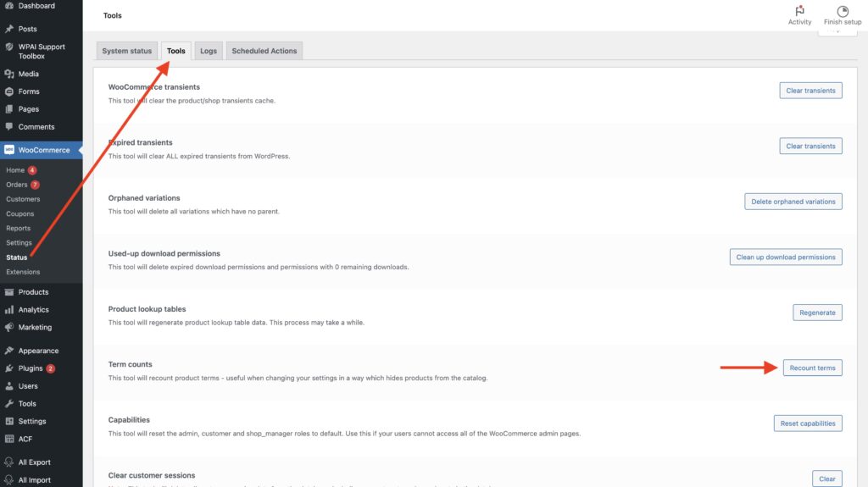Click the Appearance paintbrush icon

point(9,351)
